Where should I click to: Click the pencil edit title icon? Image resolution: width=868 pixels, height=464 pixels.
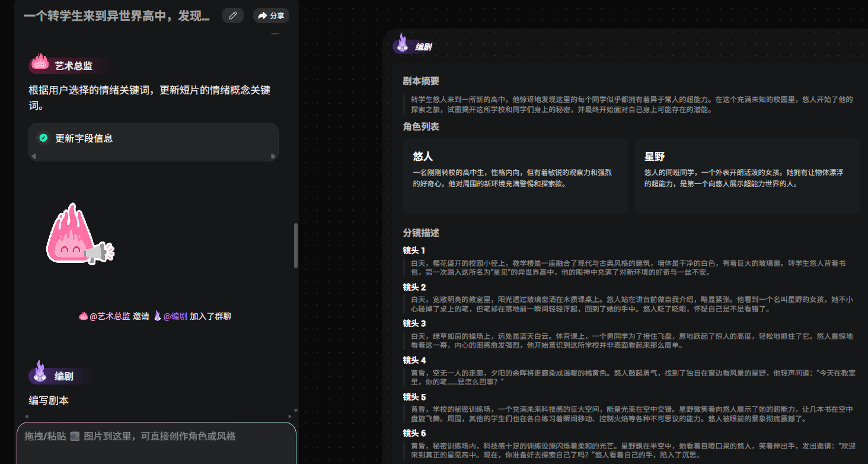(233, 16)
